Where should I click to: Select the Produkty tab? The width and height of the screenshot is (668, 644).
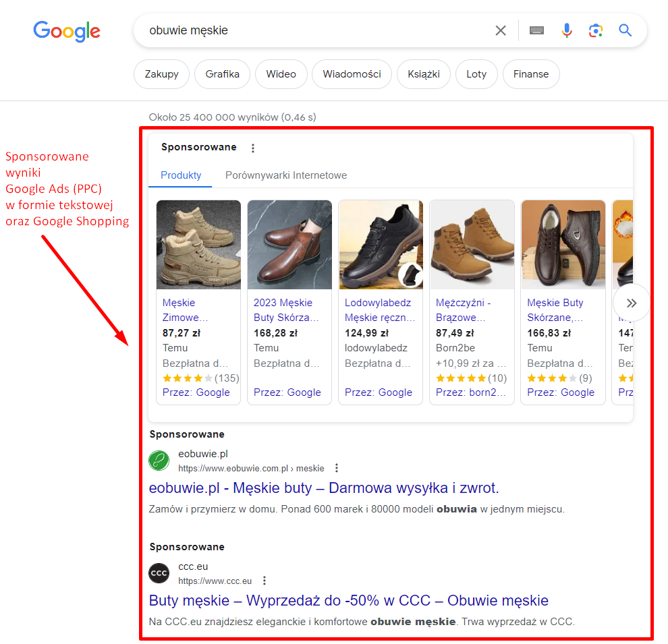click(181, 175)
